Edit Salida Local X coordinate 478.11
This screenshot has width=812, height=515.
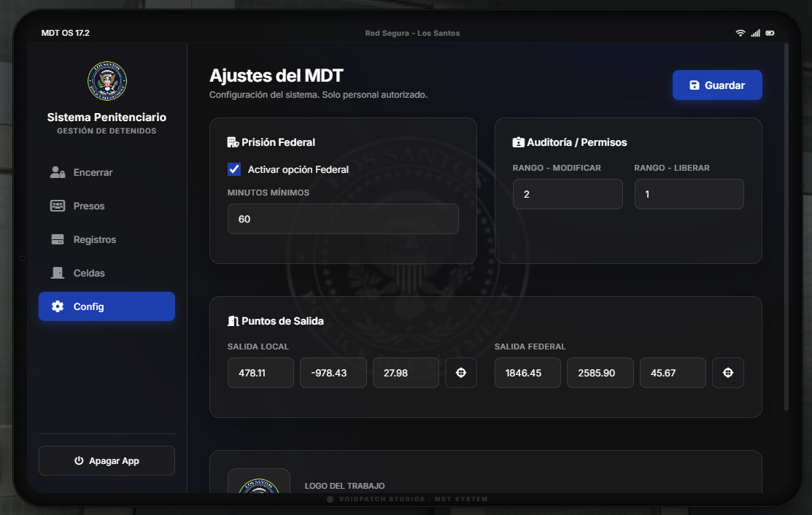[x=260, y=373]
